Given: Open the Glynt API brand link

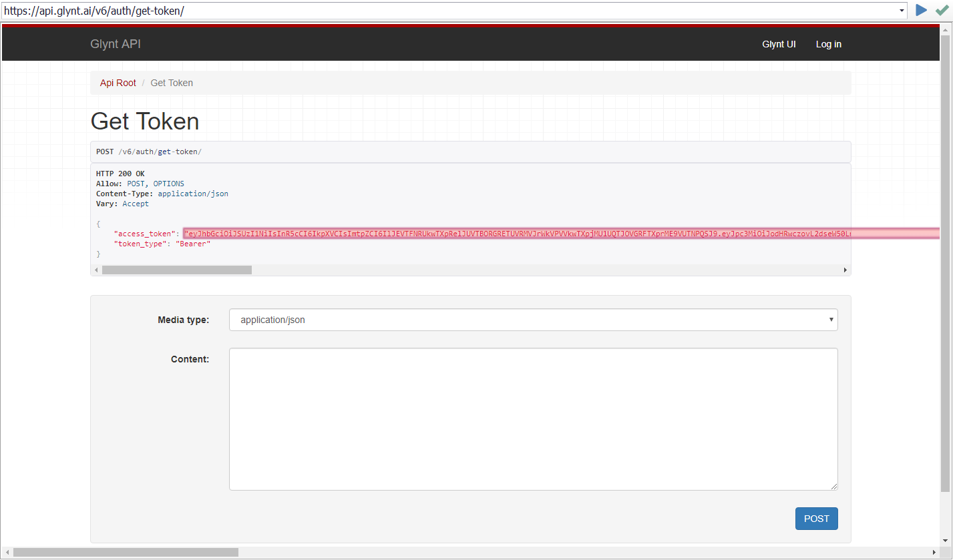Looking at the screenshot, I should pyautogui.click(x=116, y=44).
